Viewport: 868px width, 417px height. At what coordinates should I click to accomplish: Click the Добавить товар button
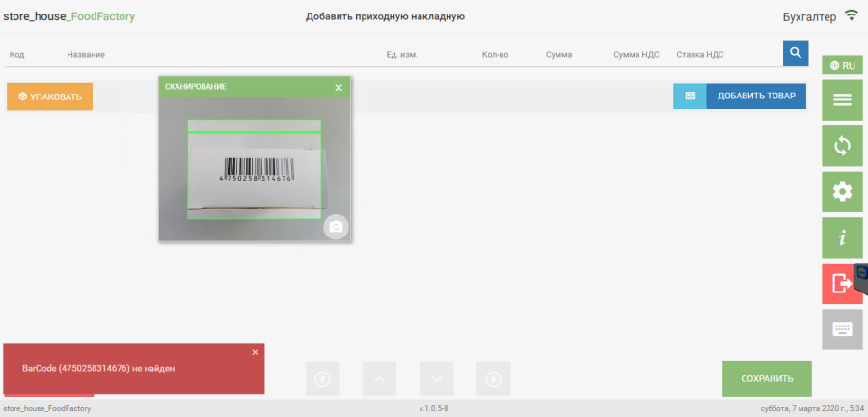(x=756, y=97)
